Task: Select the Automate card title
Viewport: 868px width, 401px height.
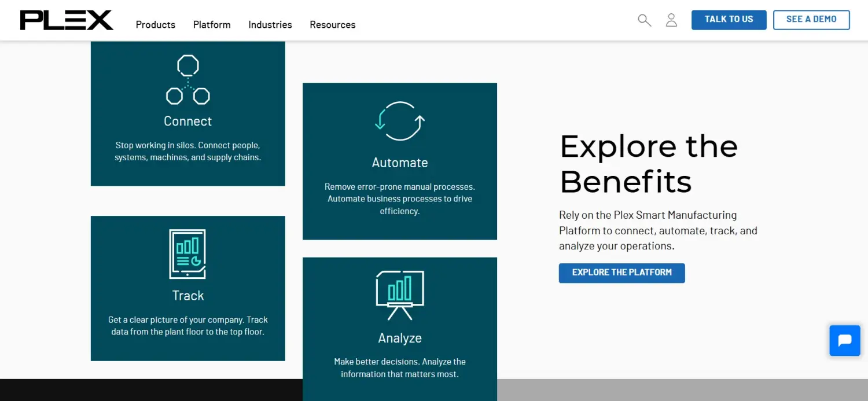Action: 400,163
